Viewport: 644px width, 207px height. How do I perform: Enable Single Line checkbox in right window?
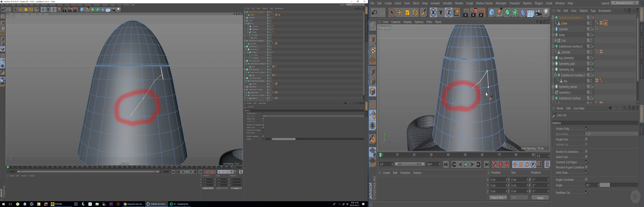point(586,139)
